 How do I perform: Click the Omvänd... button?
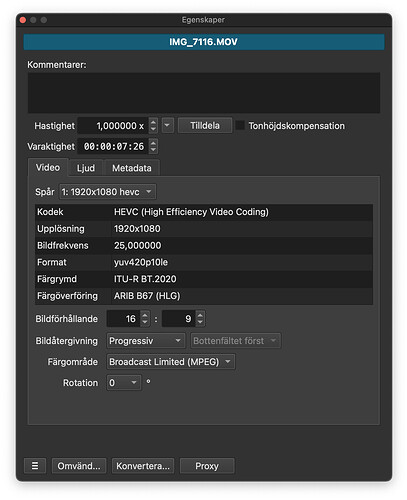[x=79, y=466]
